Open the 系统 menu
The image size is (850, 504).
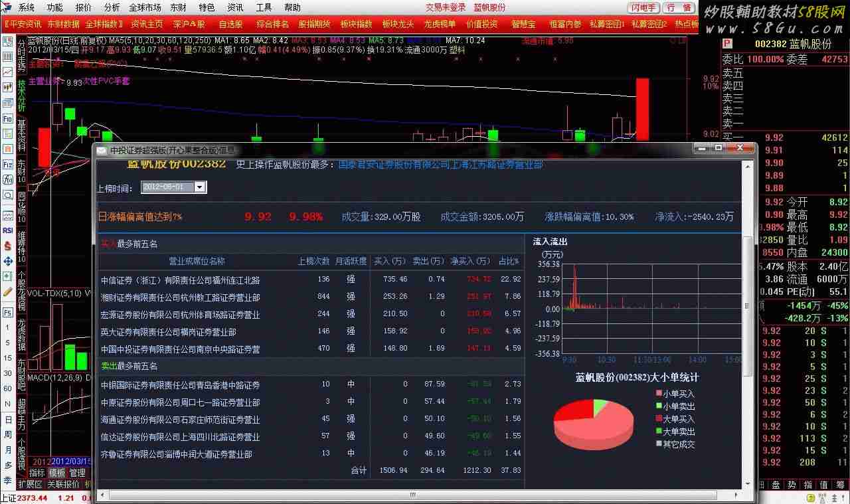tap(27, 7)
